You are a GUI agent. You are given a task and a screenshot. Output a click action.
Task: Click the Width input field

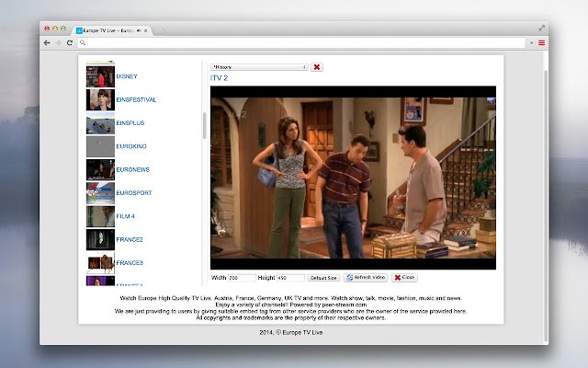coord(242,278)
